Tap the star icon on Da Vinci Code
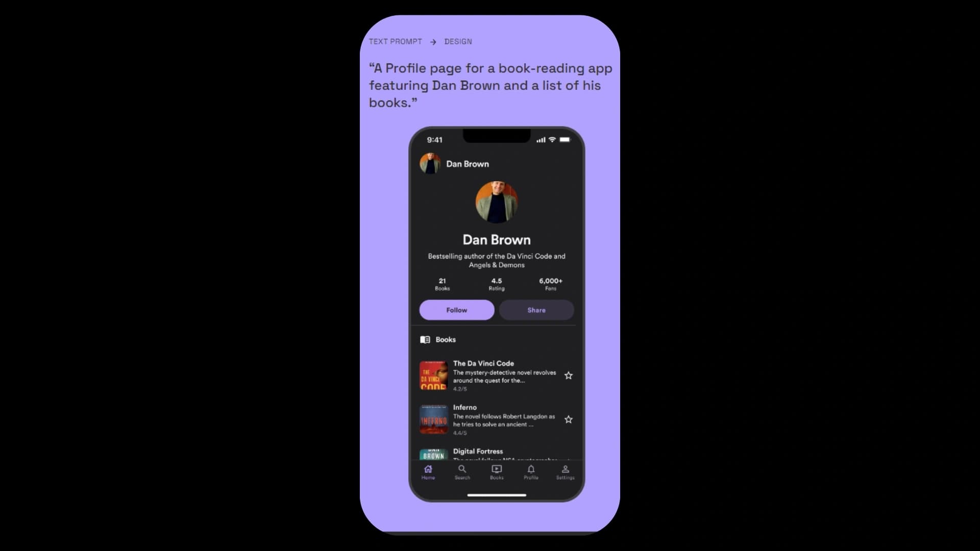The height and width of the screenshot is (551, 980). (x=568, y=375)
